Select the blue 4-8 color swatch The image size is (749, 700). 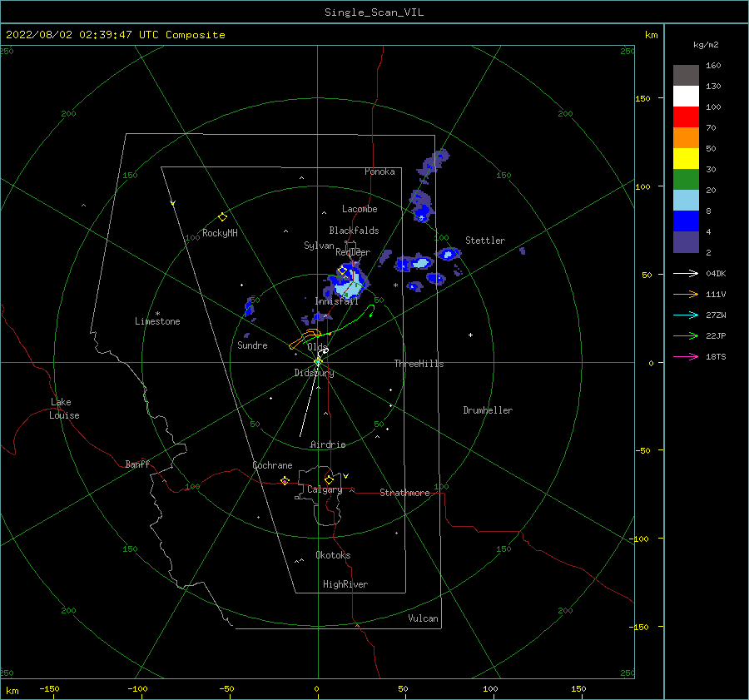(x=686, y=221)
